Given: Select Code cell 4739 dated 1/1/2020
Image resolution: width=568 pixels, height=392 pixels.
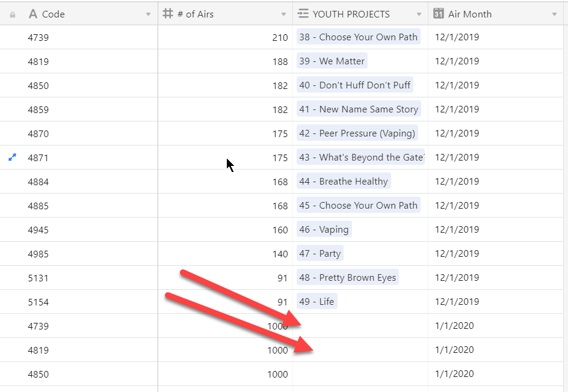Looking at the screenshot, I should (79, 326).
